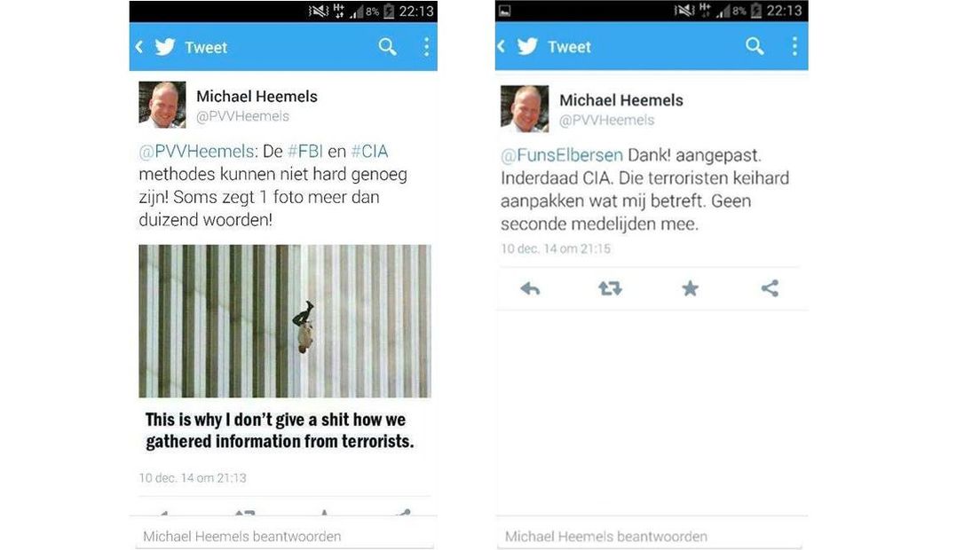Open the #FBI hashtag link
The image size is (980, 550).
[x=305, y=152]
